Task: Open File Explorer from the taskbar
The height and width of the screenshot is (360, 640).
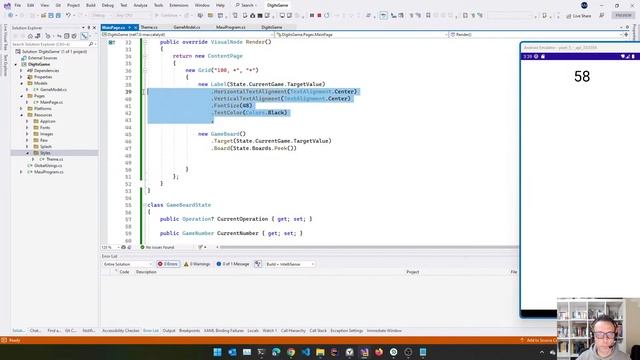Action: point(320,352)
